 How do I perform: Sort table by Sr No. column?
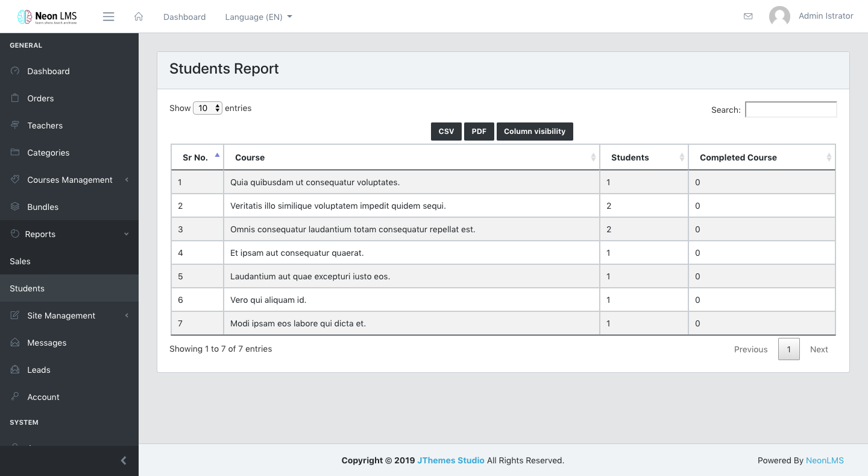point(197,157)
